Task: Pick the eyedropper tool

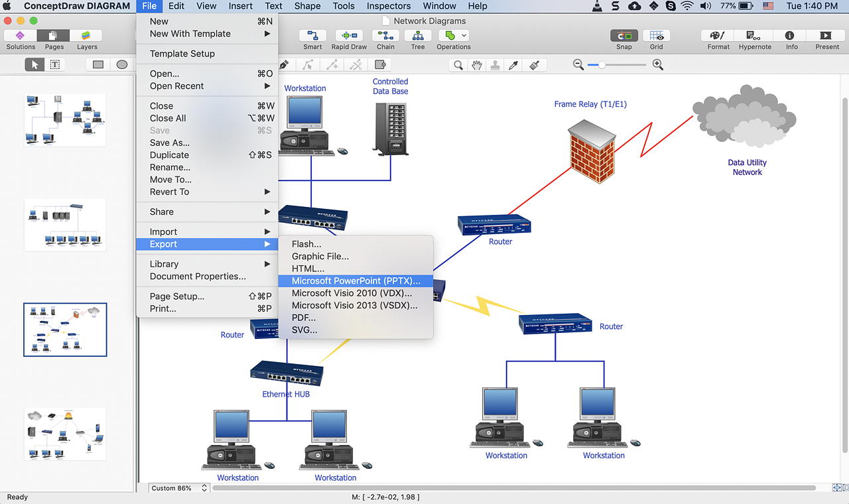Action: coord(513,65)
